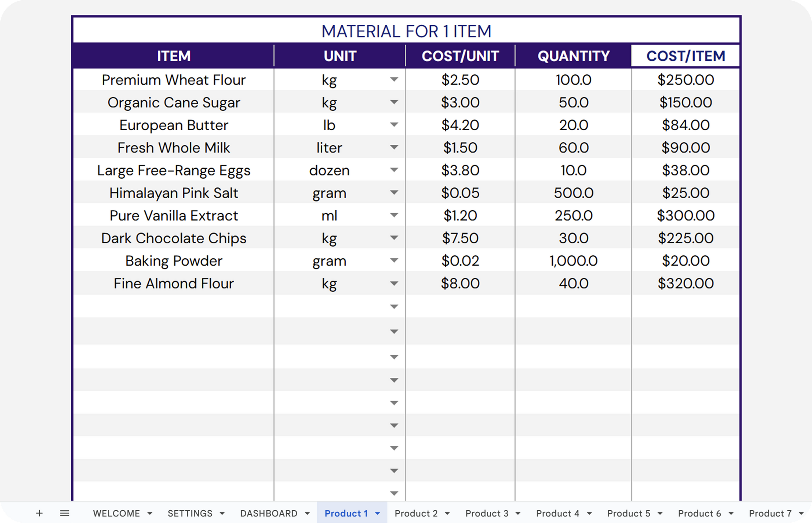This screenshot has height=523, width=812.
Task: Select the Pure Vanilla Extract item cell
Action: (174, 216)
